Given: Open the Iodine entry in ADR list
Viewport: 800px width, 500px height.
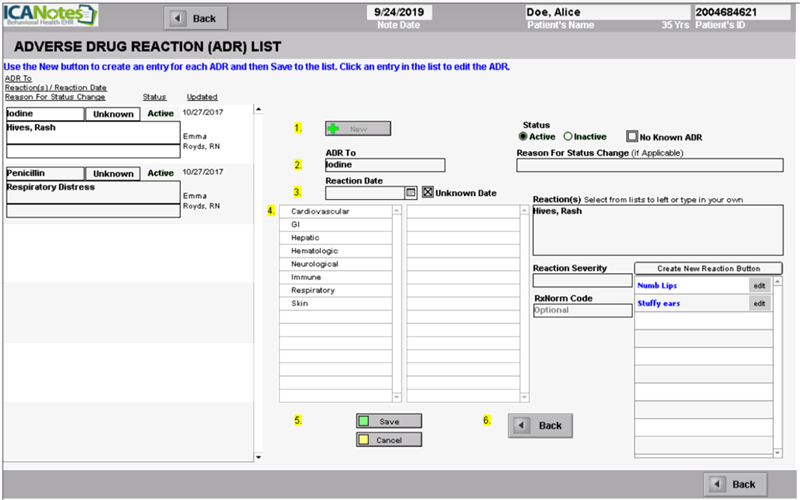Looking at the screenshot, I should pos(44,114).
